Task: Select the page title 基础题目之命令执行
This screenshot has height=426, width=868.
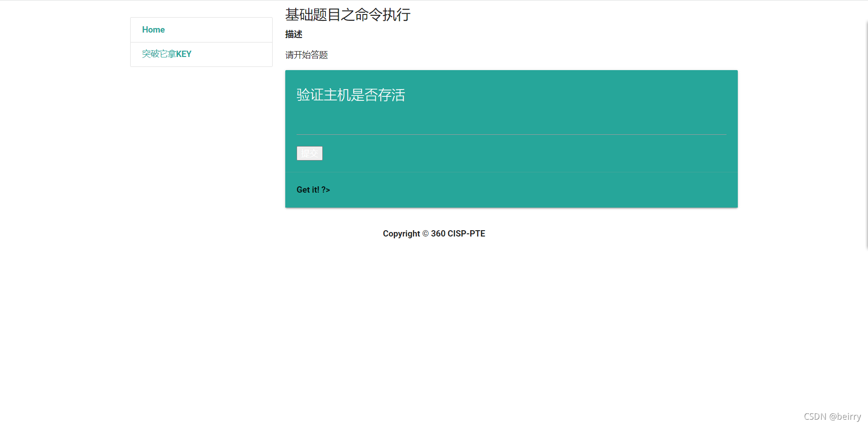Action: click(347, 14)
